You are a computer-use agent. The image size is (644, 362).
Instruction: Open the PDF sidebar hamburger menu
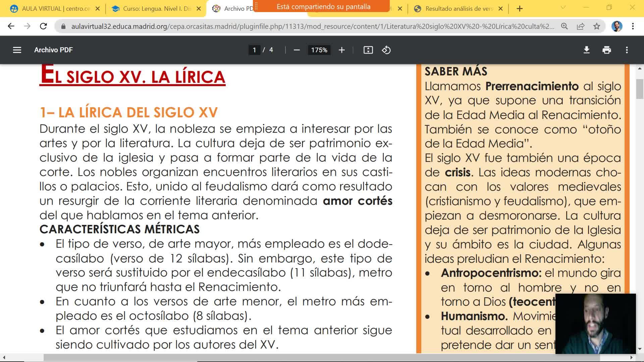17,50
